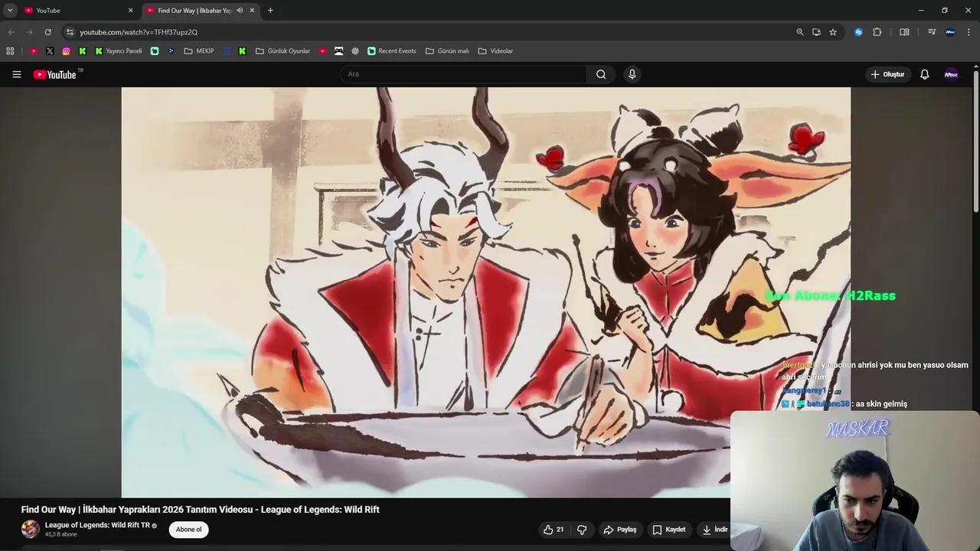Click the video title Find Our Way

click(201, 510)
